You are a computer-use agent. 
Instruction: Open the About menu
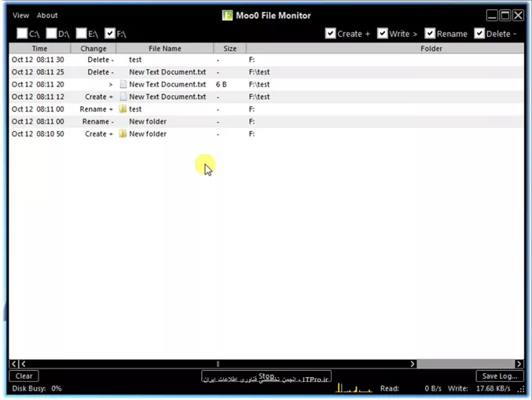pyautogui.click(x=47, y=15)
